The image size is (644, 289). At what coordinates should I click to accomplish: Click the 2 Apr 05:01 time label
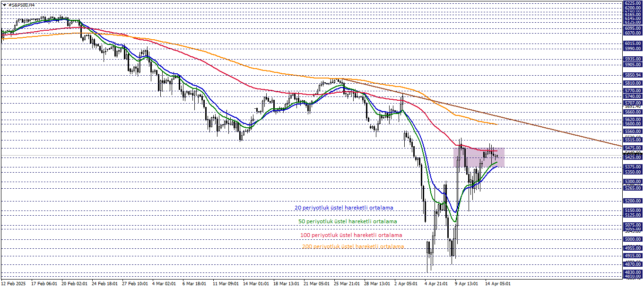tap(406, 284)
